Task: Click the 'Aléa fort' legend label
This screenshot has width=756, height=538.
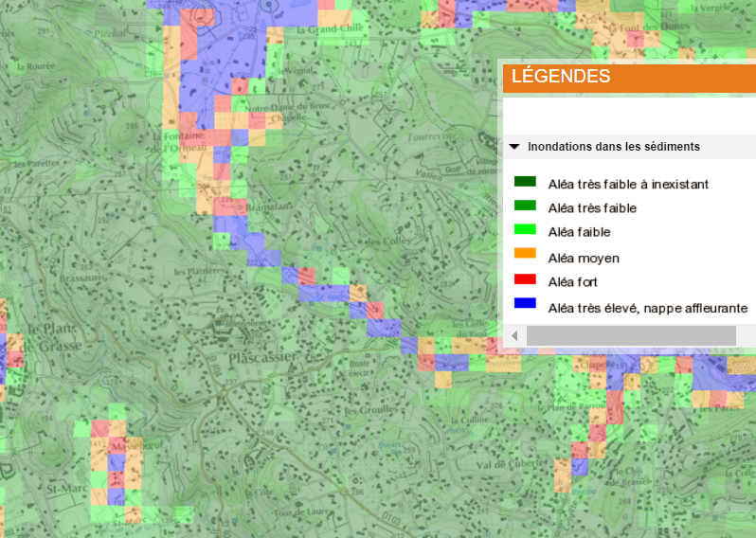Action: coord(572,282)
